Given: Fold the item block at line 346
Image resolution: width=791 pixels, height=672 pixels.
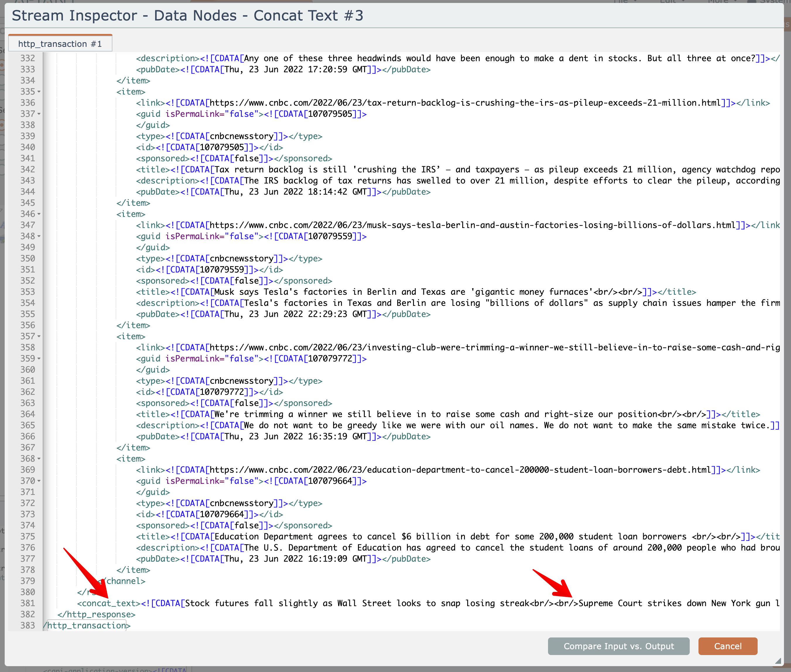Looking at the screenshot, I should click(x=39, y=214).
